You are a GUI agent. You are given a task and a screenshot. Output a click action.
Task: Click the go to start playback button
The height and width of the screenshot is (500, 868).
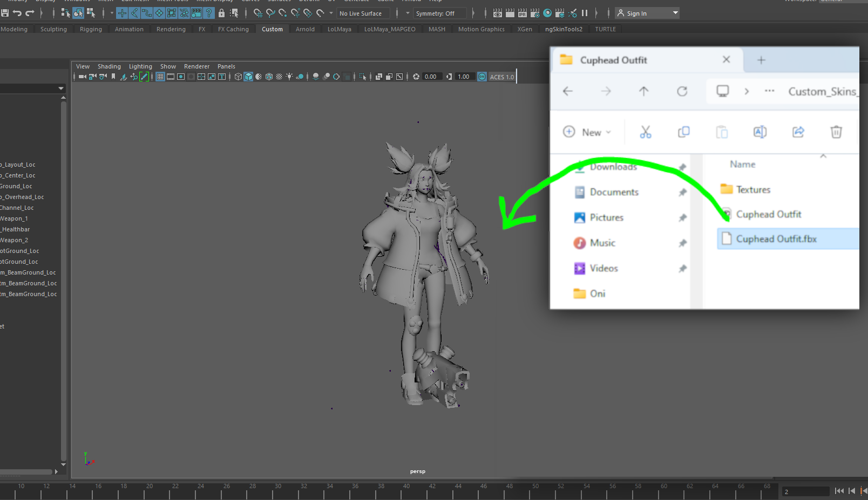coord(839,491)
